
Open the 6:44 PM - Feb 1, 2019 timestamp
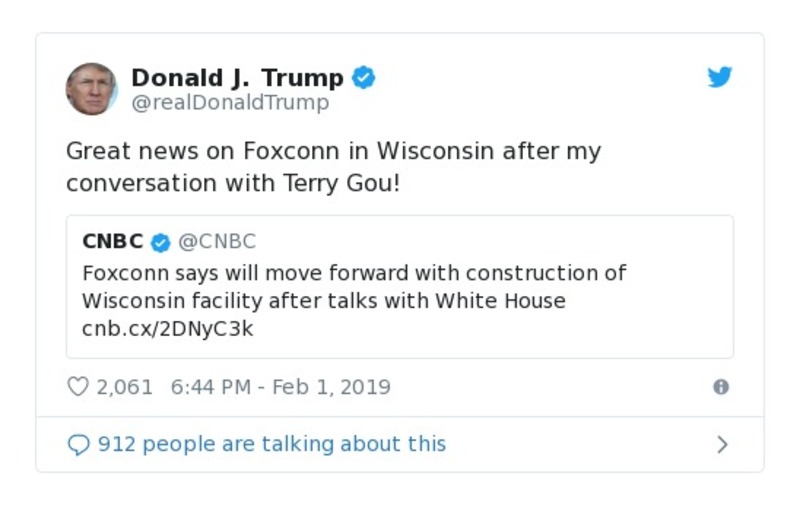(281, 387)
